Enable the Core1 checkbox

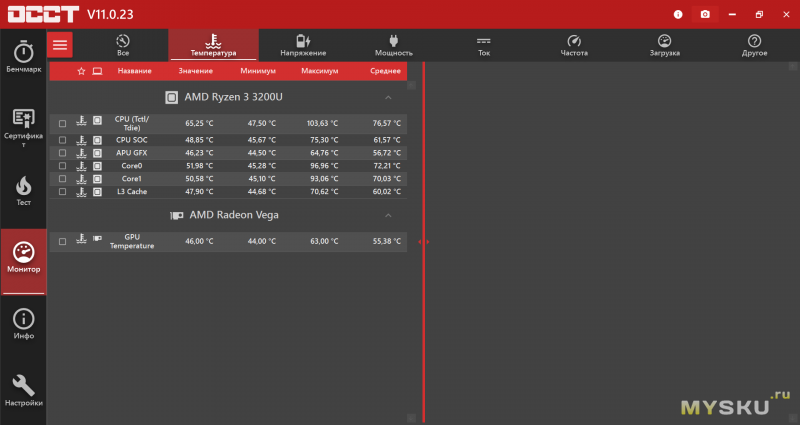[62, 179]
